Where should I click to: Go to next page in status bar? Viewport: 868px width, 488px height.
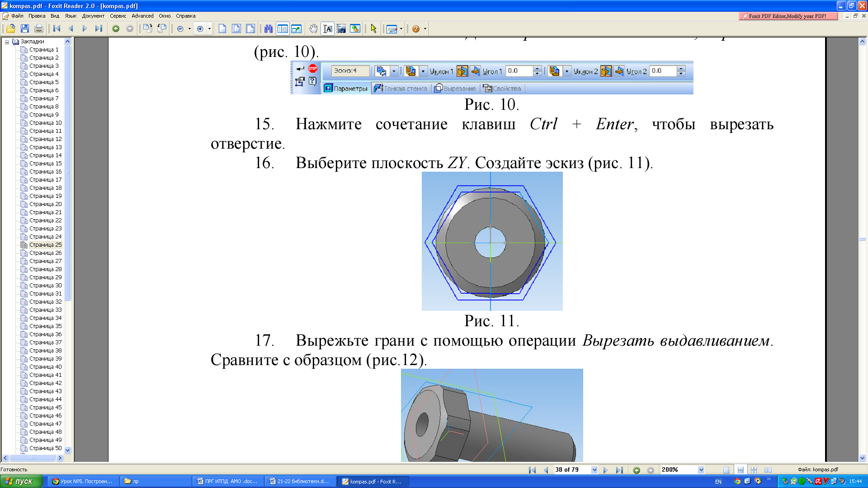605,470
